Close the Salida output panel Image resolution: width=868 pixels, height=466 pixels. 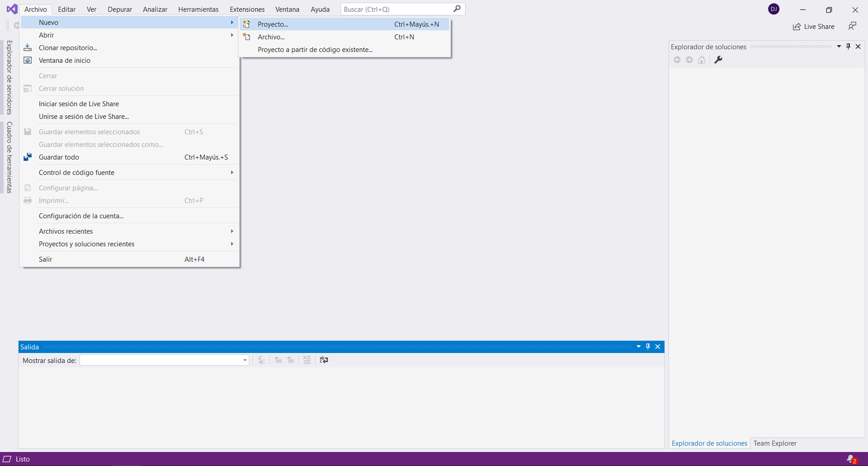click(658, 347)
